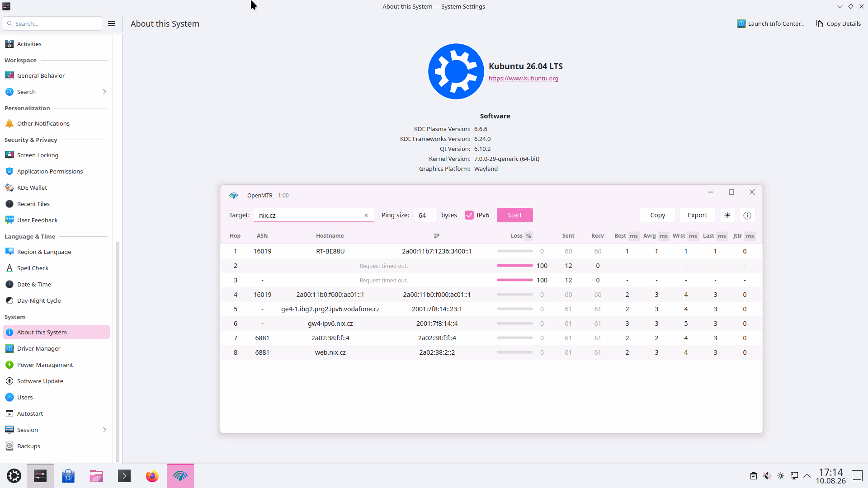Click the ge4-1.ibg2.prg2.ipv6.vodafone.cz hostname
The image size is (868, 488).
(330, 309)
